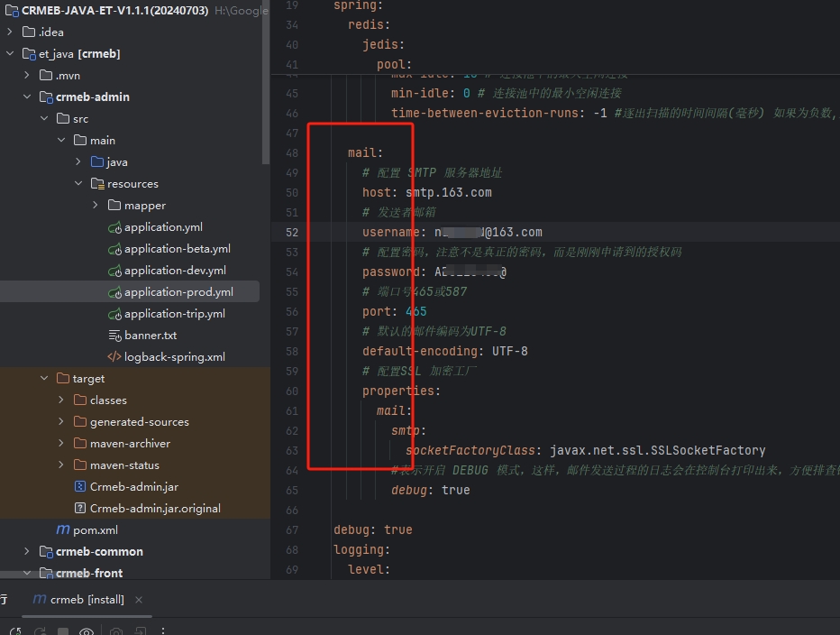840x635 pixels.
Task: Click the crmeb-admin module folder icon
Action: [46, 97]
